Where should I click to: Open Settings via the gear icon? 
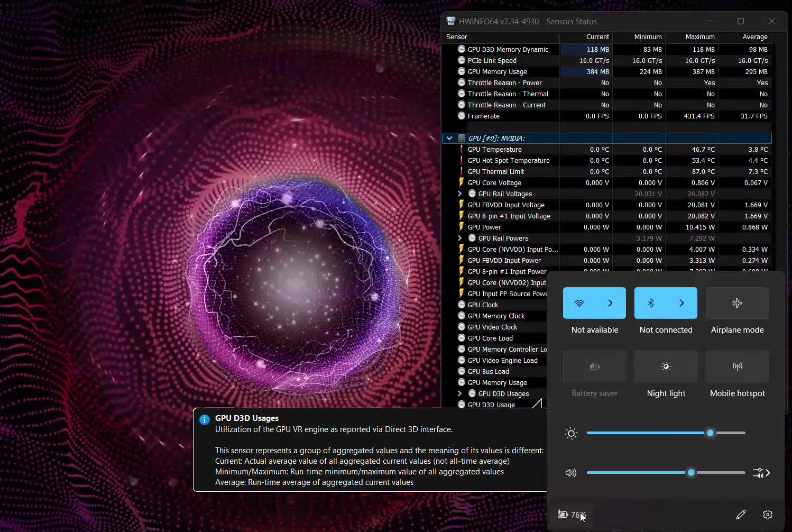tap(768, 515)
